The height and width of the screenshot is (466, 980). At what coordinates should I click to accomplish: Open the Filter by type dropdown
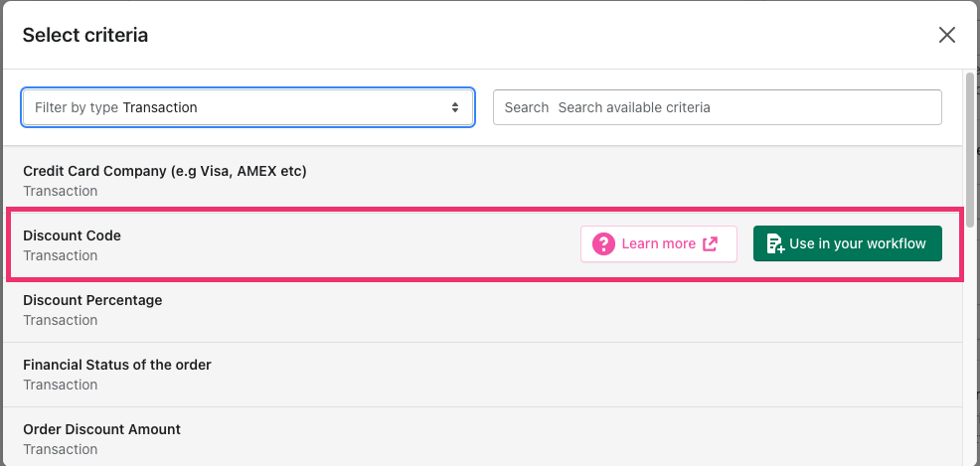(x=248, y=107)
